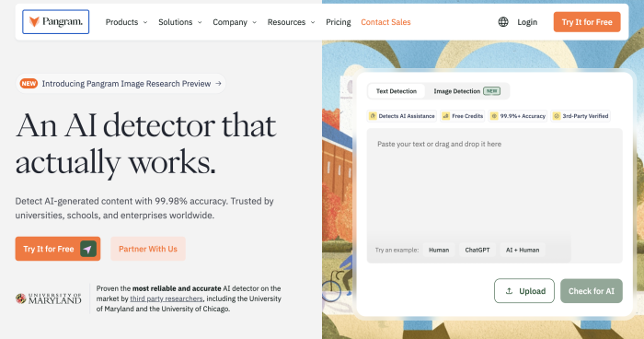Expand the Products dropdown chevron

(145, 22)
